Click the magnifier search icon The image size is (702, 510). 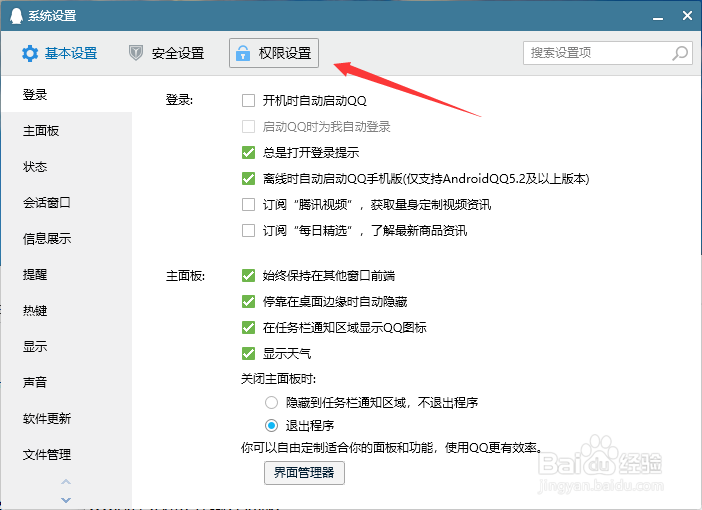coord(680,53)
